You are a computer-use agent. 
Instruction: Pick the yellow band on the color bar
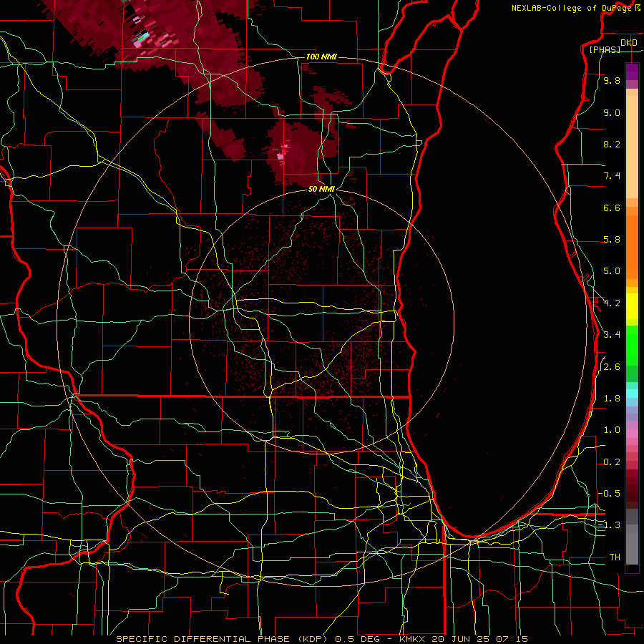pyautogui.click(x=632, y=306)
